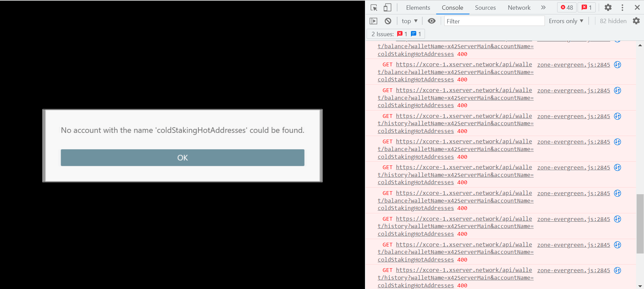644x289 pixels.
Task: Switch to the Elements tab
Action: pos(418,7)
